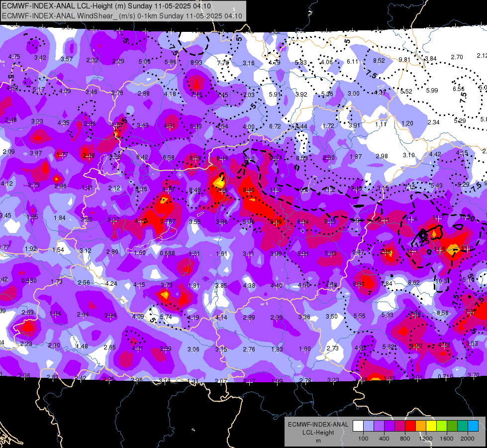Click the wind shear value 8.53
This screenshot has width=487, height=448.
pyautogui.click(x=301, y=158)
